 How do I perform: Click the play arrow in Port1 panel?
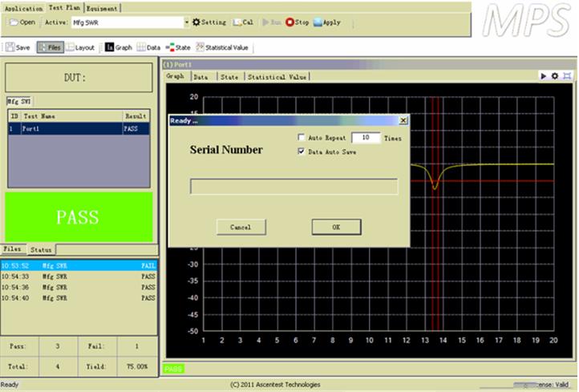click(543, 76)
